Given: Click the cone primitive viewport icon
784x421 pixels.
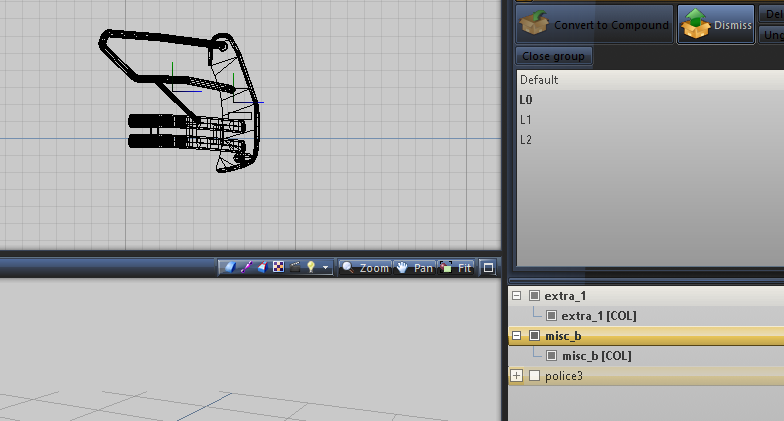Looking at the screenshot, I should [x=262, y=268].
